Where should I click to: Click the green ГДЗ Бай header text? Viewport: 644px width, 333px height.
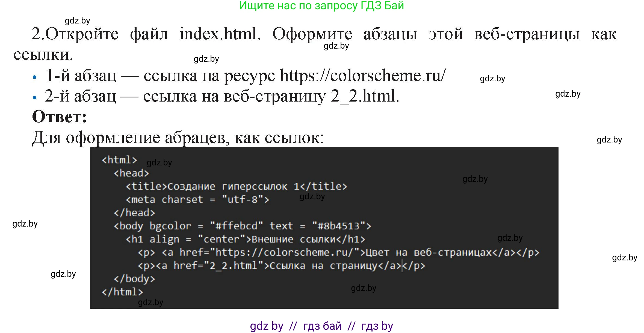click(x=322, y=6)
